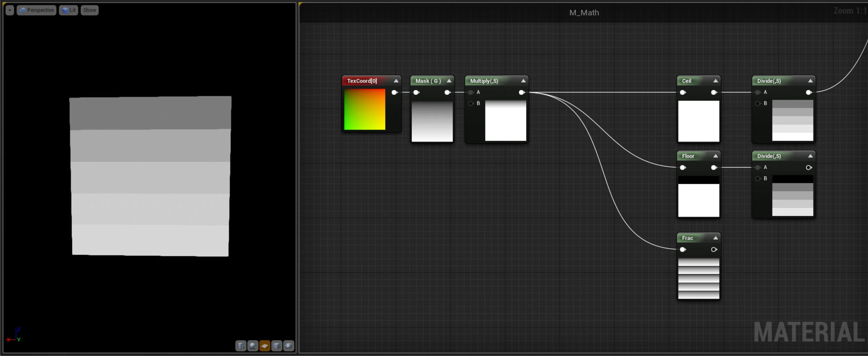Open the Show menu
Viewport: 868px width, 356px height.
(x=89, y=10)
